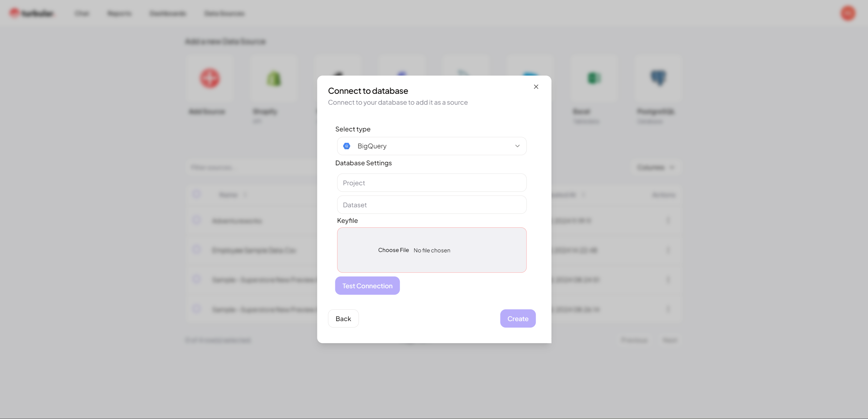Click the Create button
This screenshot has width=868, height=419.
pos(518,318)
